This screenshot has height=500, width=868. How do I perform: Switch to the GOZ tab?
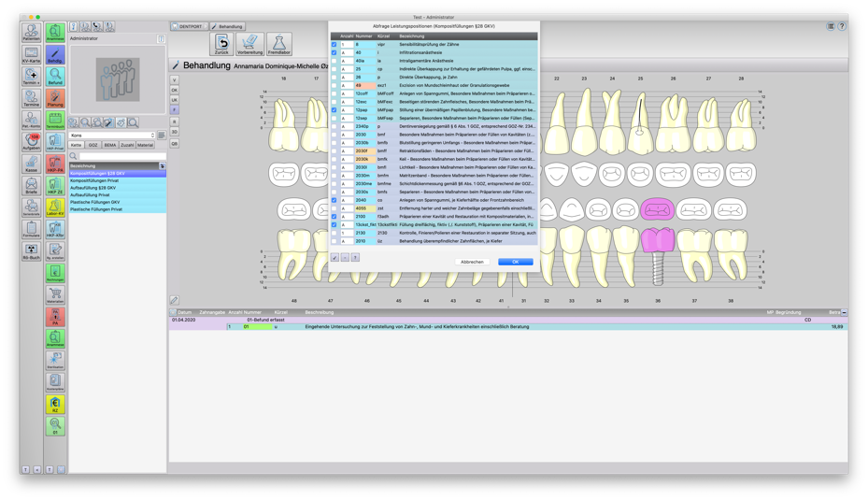click(92, 145)
